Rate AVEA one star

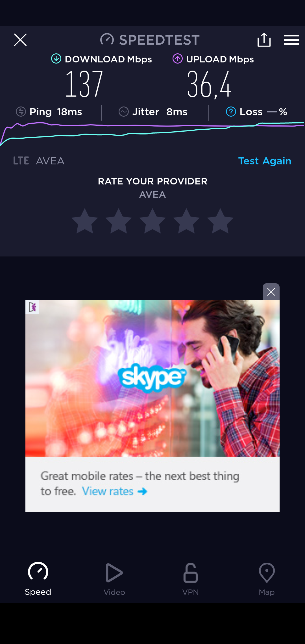click(x=85, y=221)
